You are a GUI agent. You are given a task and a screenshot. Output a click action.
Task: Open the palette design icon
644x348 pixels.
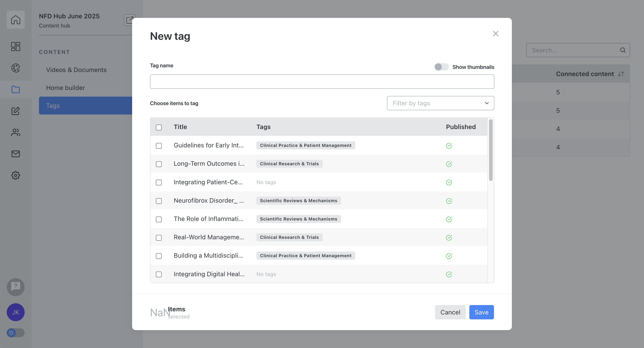(15, 68)
